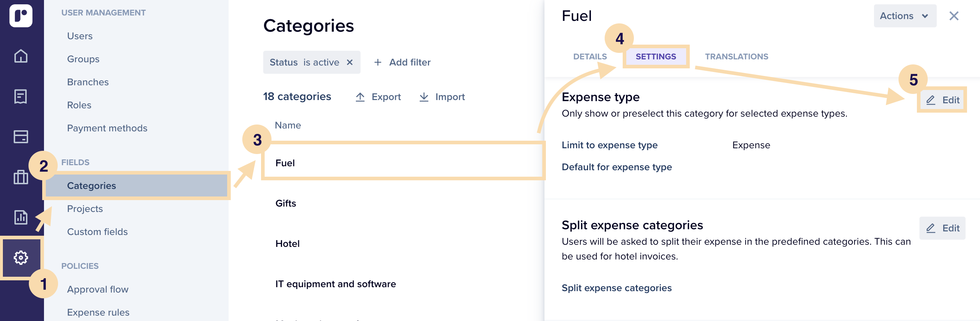Screen dimensions: 980x321
Task: Open the reports chart icon
Action: pos(21,217)
